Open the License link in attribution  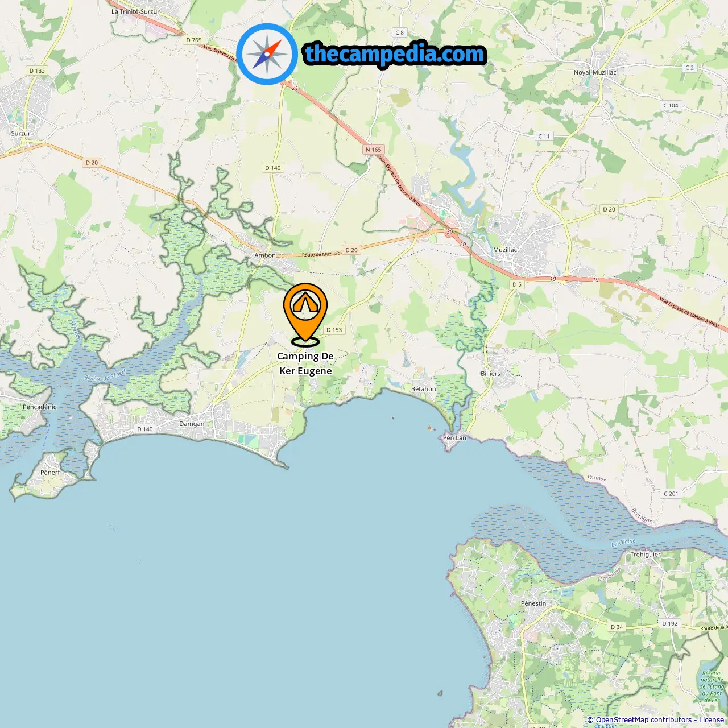click(712, 719)
